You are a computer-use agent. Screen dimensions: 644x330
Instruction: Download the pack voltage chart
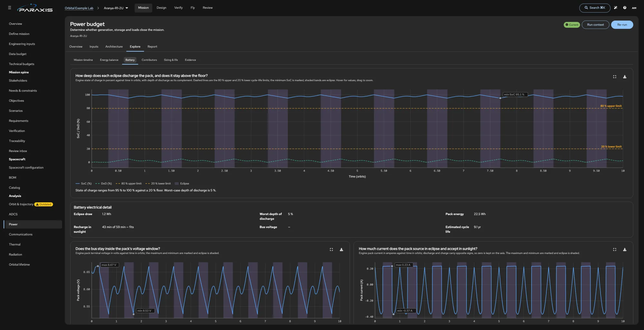pos(341,250)
